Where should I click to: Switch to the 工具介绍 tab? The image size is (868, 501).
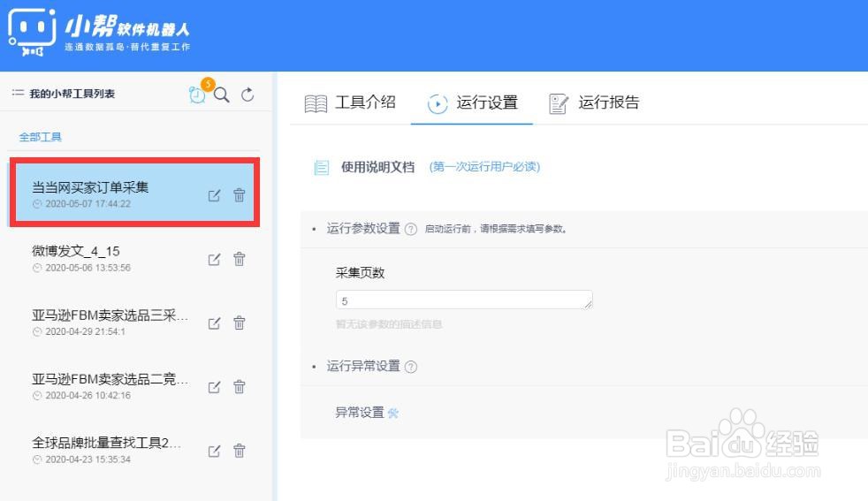point(350,102)
